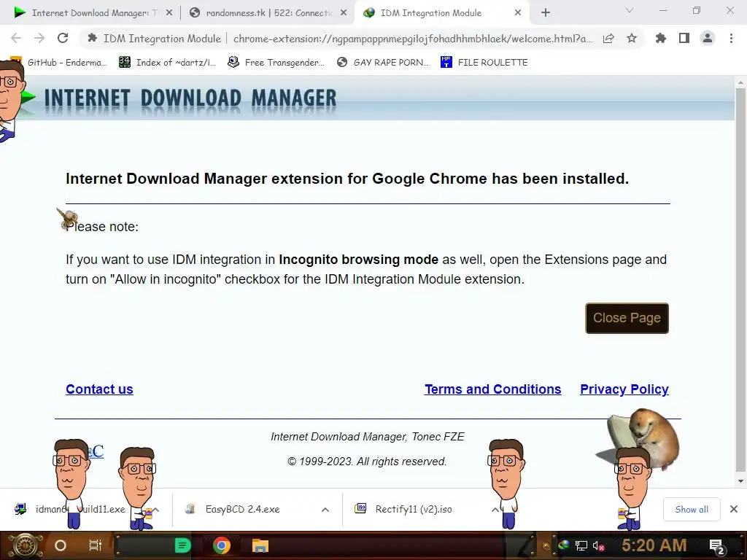Switch to randomness.tk 522 tab
747x560 pixels.
267,13
